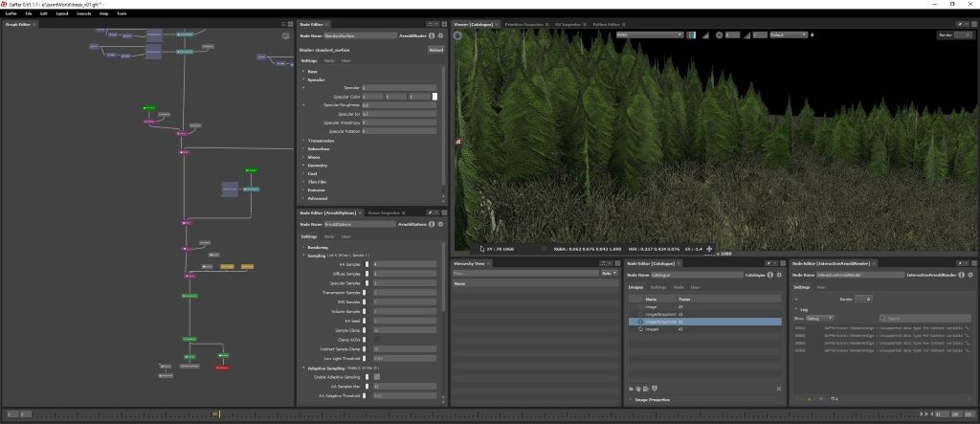Click the StandardSurface node info icon
Image resolution: width=980 pixels, height=424 pixels.
tap(432, 36)
